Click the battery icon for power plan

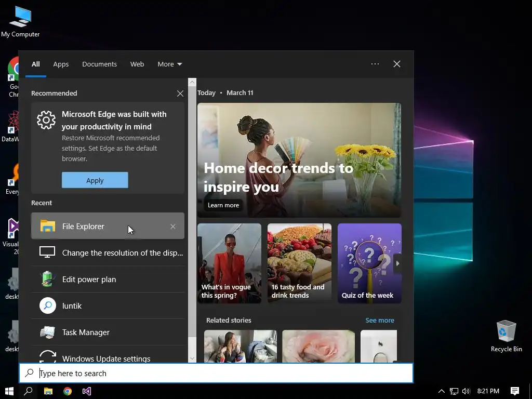(47, 278)
